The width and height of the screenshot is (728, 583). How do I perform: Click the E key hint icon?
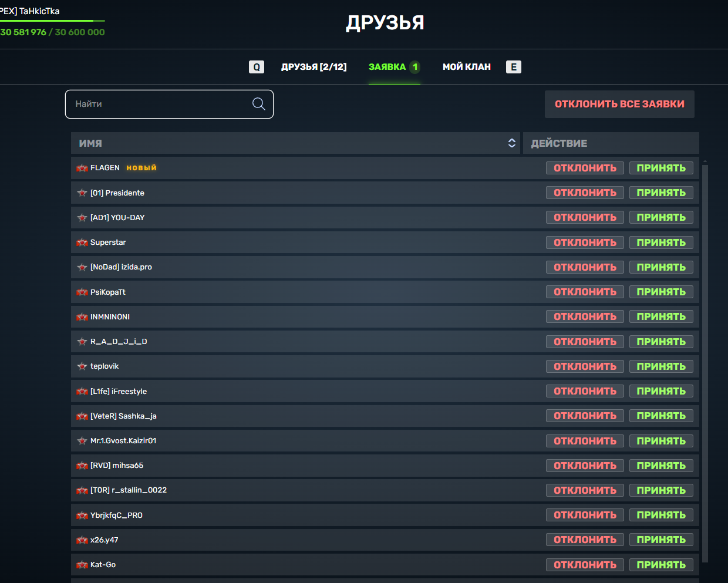[514, 67]
